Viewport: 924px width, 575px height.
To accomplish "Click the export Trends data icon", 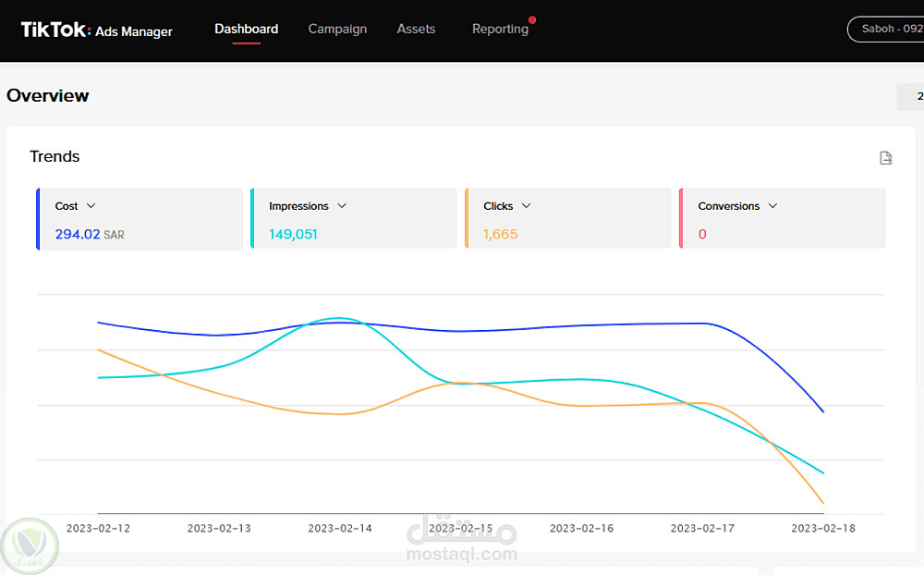I will tap(885, 157).
